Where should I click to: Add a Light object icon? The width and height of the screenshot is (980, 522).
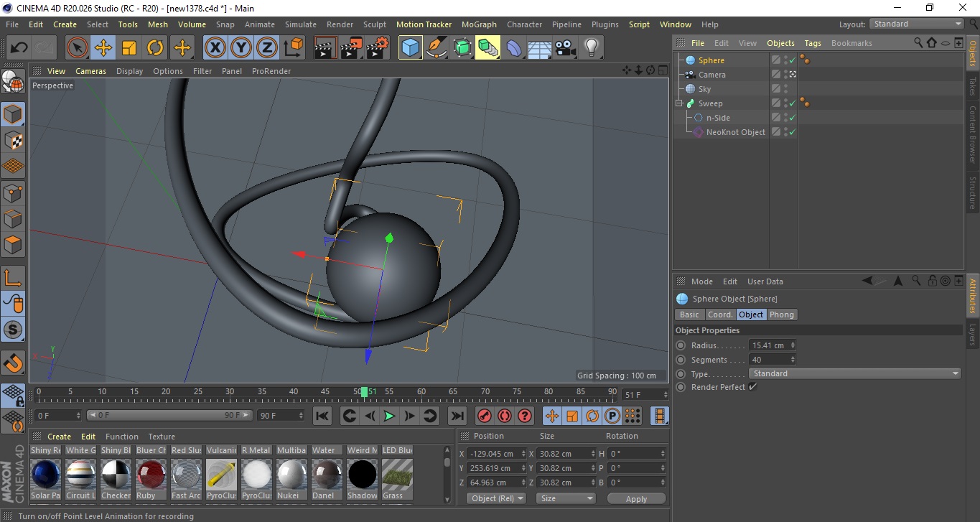click(x=592, y=48)
